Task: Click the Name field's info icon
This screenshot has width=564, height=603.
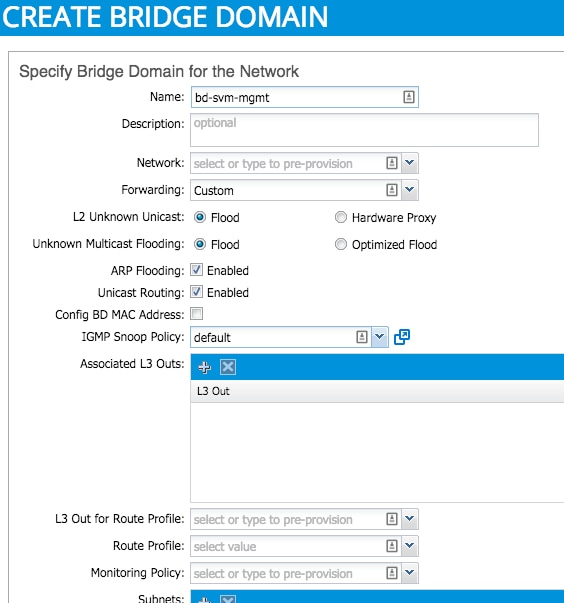Action: [x=408, y=97]
